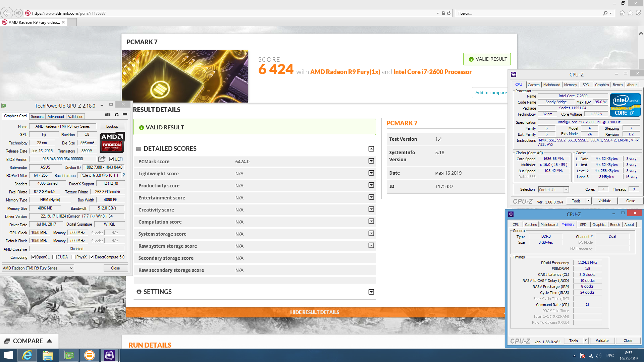Screen dimensions: 644x362
Task: Open CPU-Z taskbar icon
Action: click(x=109, y=355)
